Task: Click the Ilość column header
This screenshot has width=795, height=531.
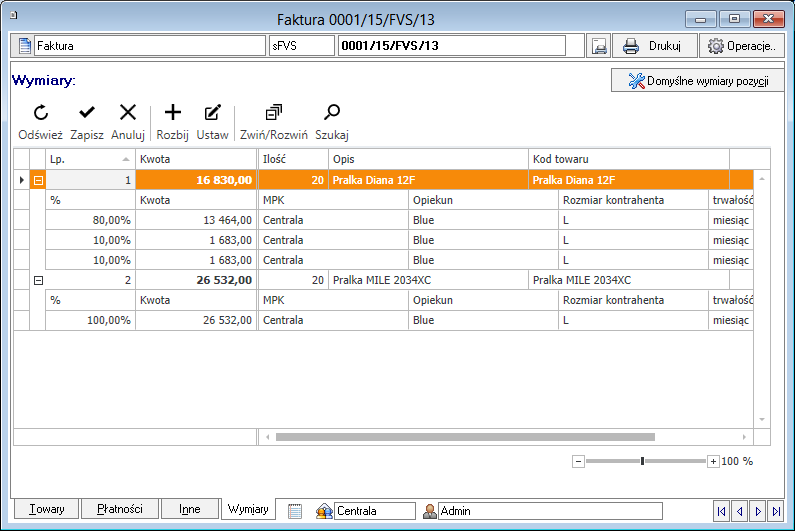Action: click(x=293, y=159)
